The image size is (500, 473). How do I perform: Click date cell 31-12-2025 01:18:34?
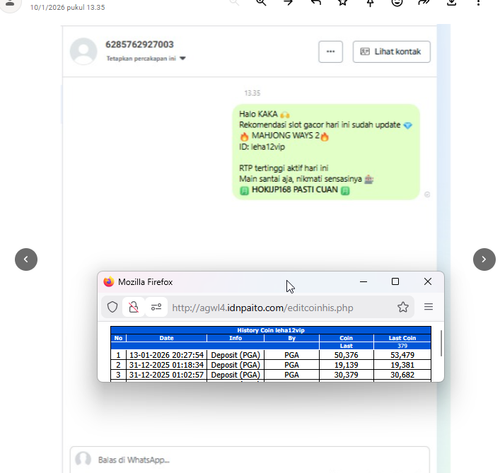click(x=166, y=365)
